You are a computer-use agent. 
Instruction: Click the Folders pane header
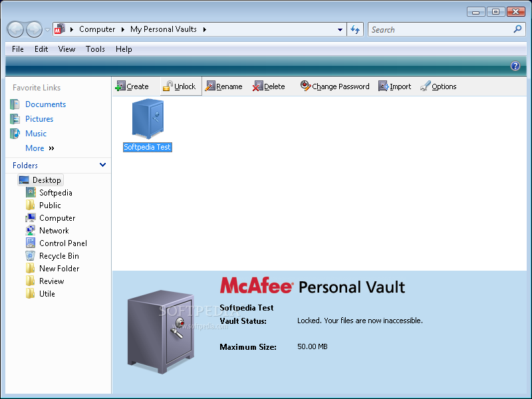tap(58, 165)
